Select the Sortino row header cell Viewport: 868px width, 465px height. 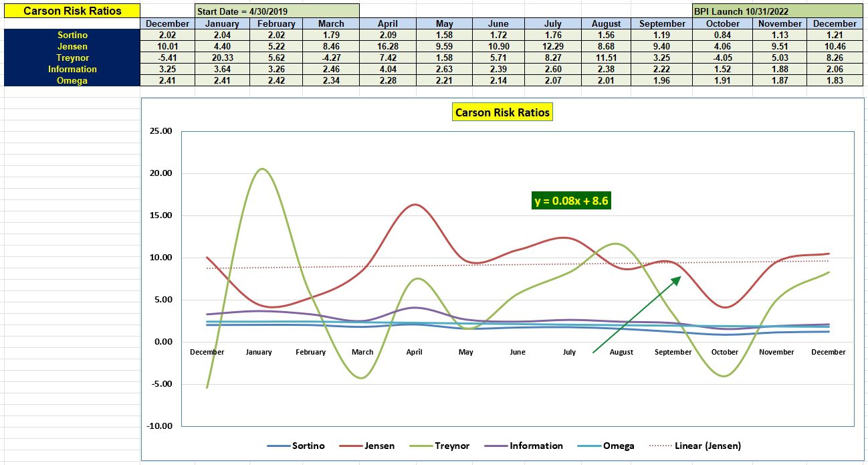click(72, 35)
